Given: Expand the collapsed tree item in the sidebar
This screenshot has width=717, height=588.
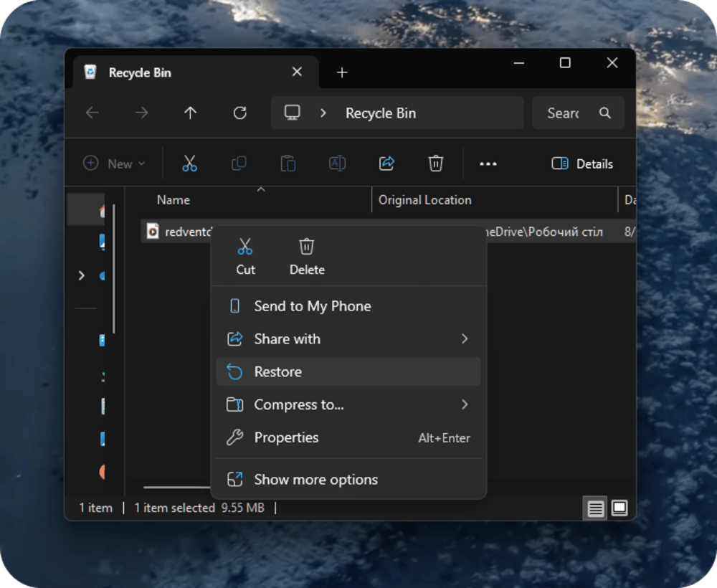Looking at the screenshot, I should 81,275.
